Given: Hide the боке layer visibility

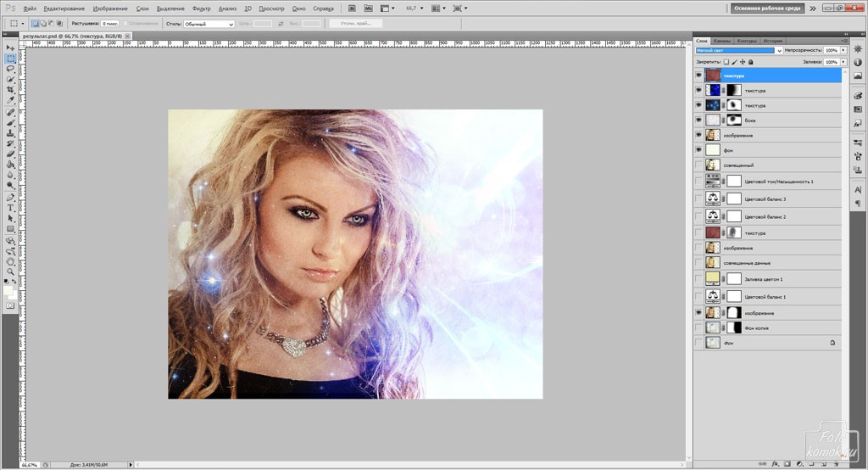Looking at the screenshot, I should point(698,120).
